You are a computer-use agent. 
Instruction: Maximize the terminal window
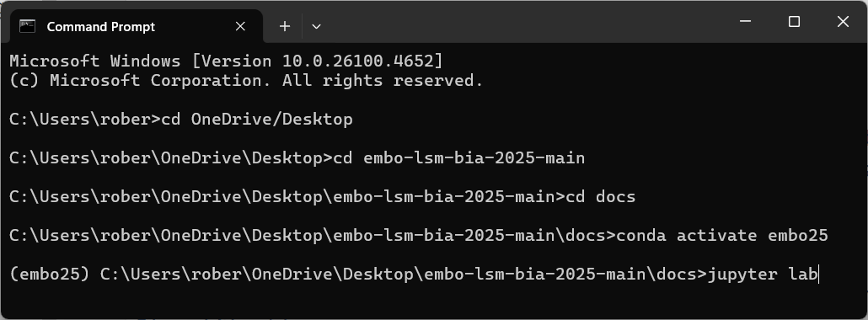[x=794, y=22]
